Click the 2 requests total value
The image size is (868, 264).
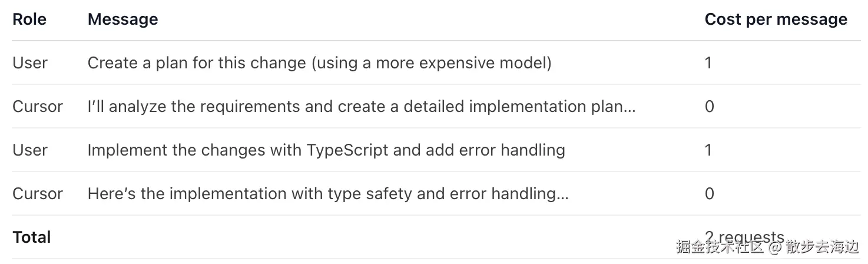[x=744, y=237]
